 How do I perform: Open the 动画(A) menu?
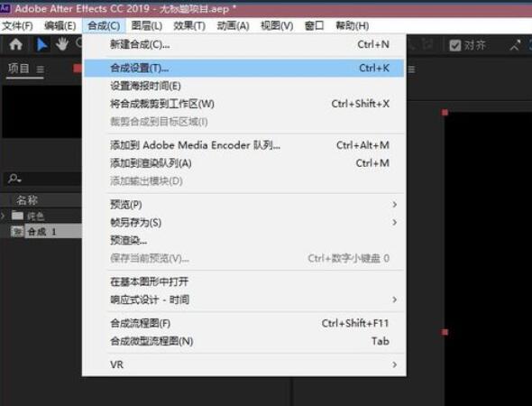tap(233, 26)
